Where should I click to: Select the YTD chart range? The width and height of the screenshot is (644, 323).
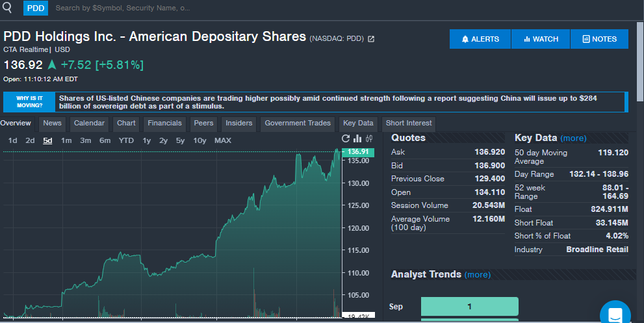(126, 140)
